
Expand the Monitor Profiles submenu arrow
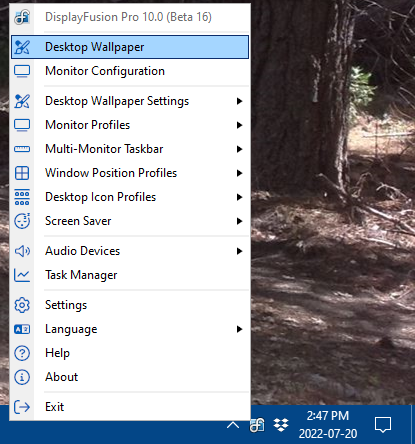coord(239,125)
